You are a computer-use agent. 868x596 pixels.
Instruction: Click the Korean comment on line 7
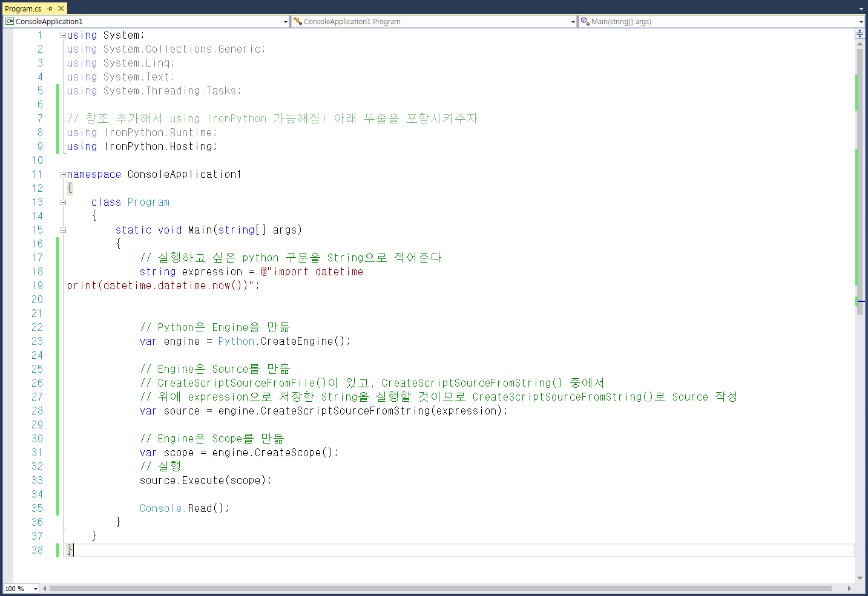[272, 119]
